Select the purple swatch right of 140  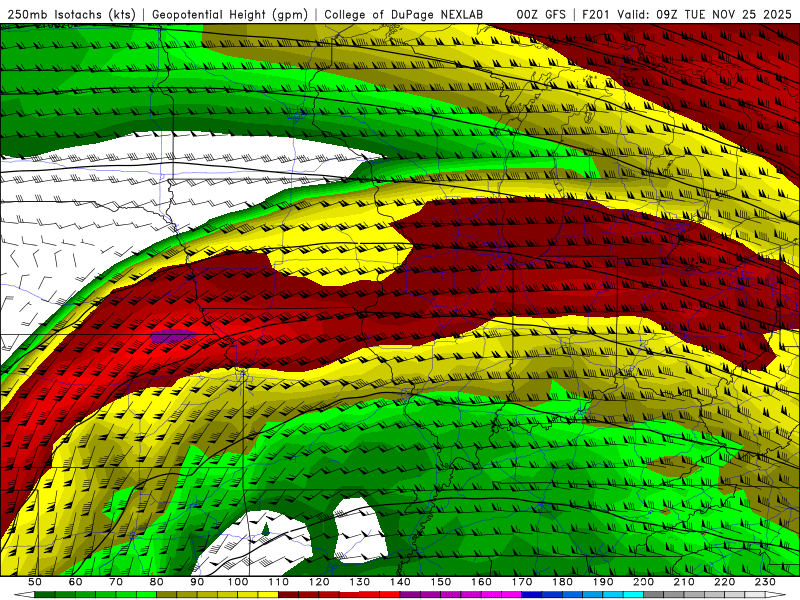click(x=410, y=595)
